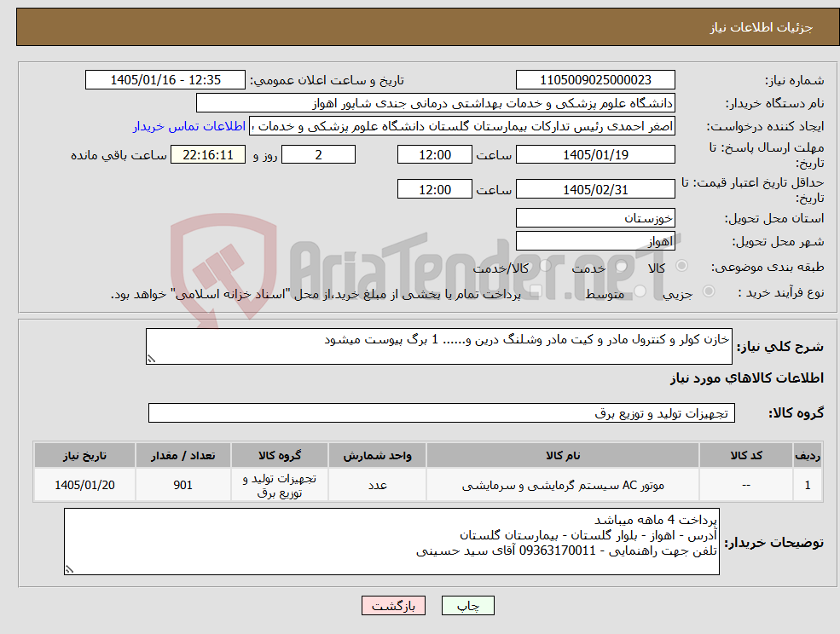Select the جزیی purchase type radio
Image resolution: width=840 pixels, height=634 pixels.
(708, 291)
